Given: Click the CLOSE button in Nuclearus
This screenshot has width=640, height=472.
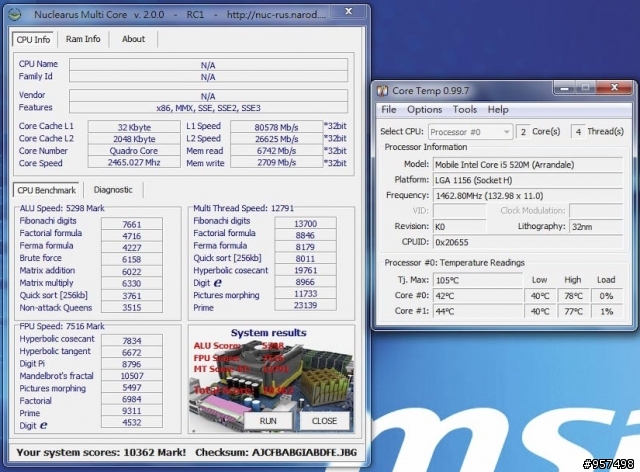Looking at the screenshot, I should 324,421.
